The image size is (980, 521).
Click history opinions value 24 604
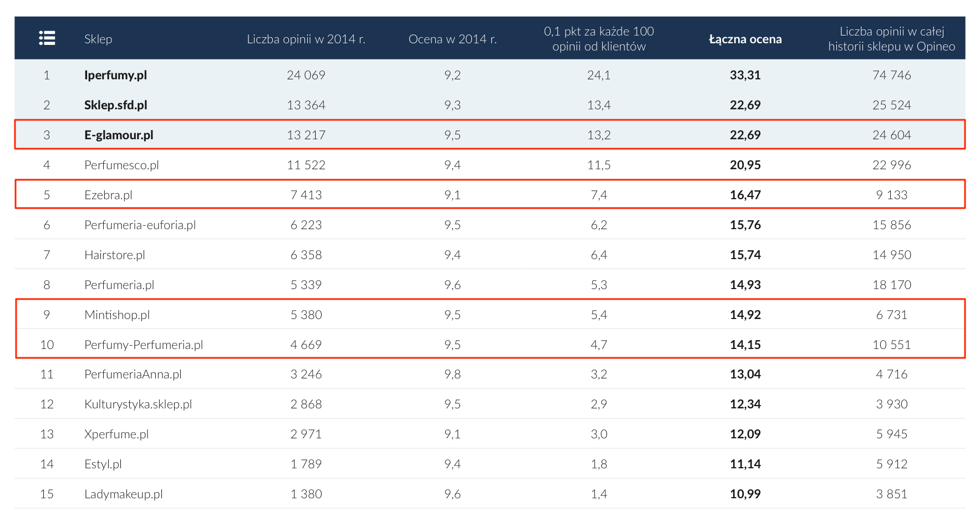click(892, 135)
